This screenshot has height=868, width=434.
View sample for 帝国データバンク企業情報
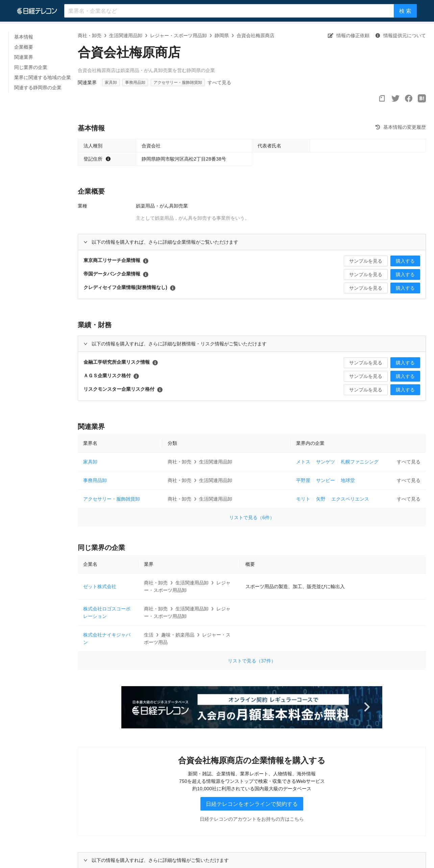pos(366,274)
